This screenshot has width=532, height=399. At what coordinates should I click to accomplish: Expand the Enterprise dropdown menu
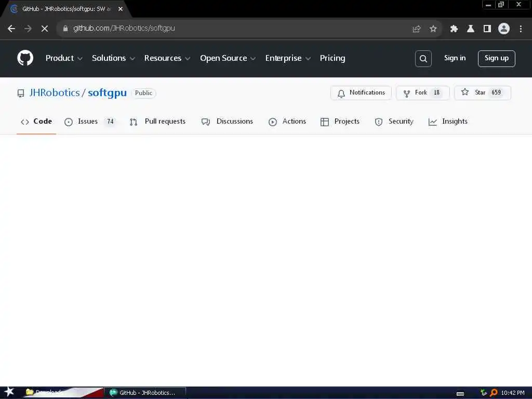pos(288,58)
